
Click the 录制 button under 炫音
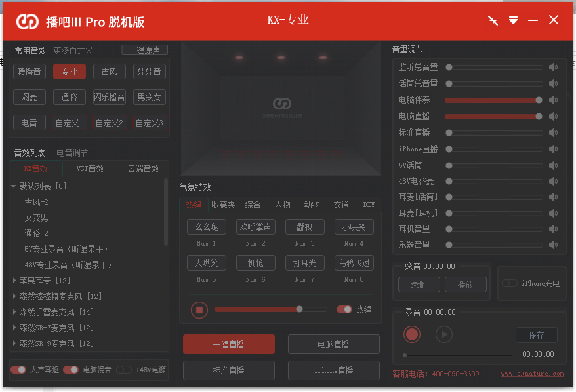pyautogui.click(x=419, y=284)
